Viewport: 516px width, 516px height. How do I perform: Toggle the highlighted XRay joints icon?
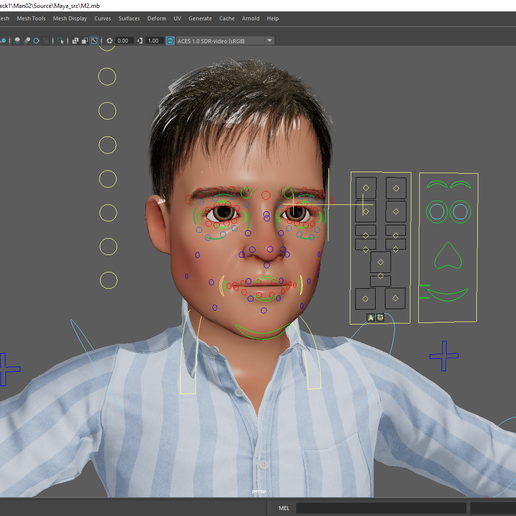tap(94, 41)
